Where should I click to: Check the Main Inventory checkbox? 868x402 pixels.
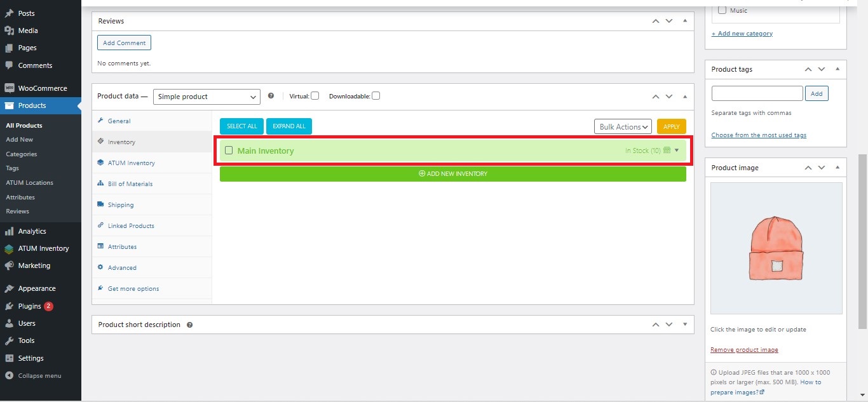(229, 151)
